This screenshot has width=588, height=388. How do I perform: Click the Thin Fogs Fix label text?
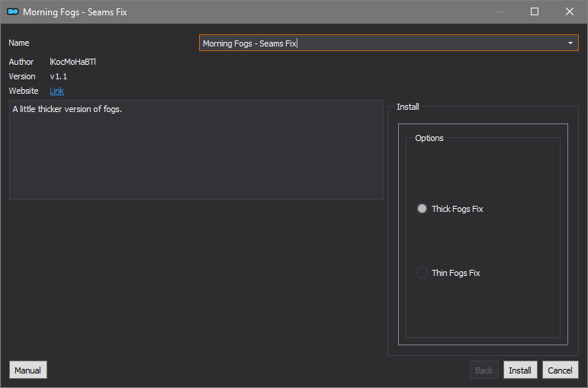pyautogui.click(x=455, y=273)
